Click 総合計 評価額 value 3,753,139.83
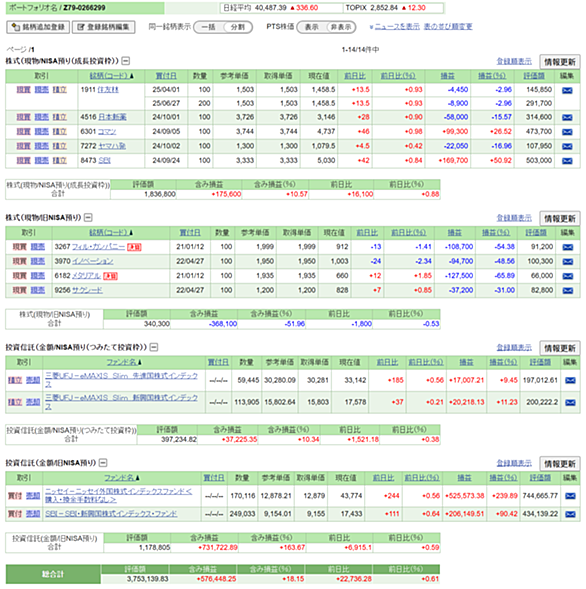586x589 pixels. coord(147,579)
